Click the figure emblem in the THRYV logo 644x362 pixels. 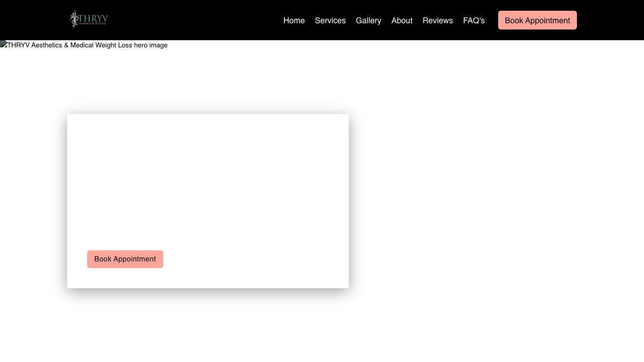point(74,19)
